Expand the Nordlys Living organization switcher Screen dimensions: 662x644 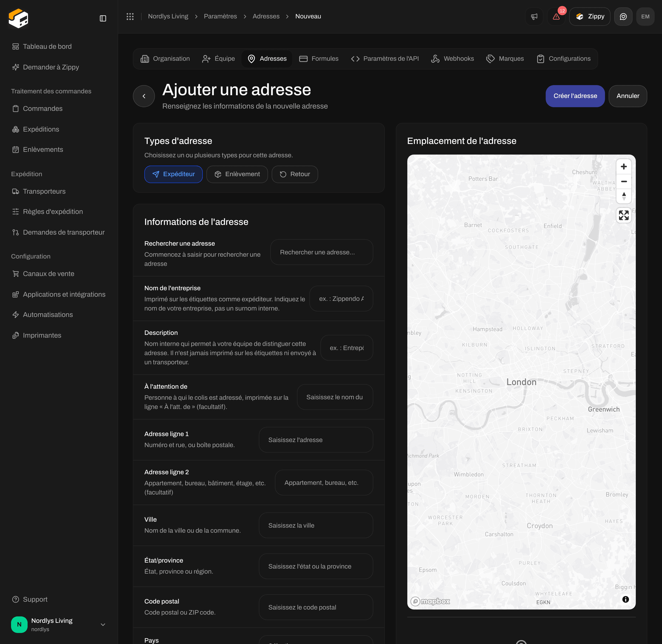click(x=59, y=624)
